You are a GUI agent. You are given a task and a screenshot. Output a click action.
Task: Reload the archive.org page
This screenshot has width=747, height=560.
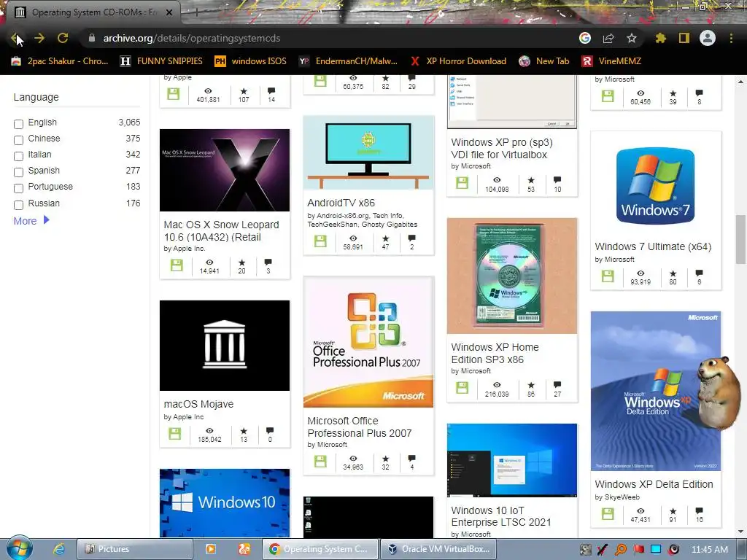pos(63,38)
